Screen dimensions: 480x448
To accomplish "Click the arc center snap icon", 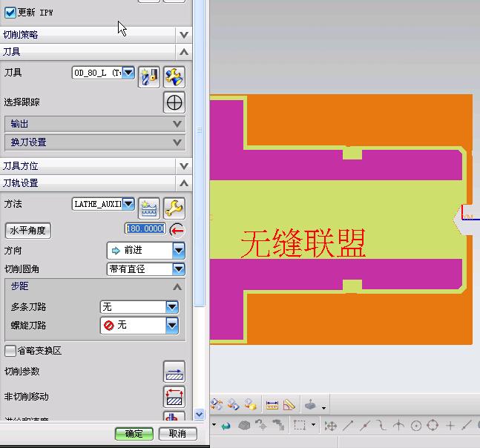I will click(x=416, y=426).
